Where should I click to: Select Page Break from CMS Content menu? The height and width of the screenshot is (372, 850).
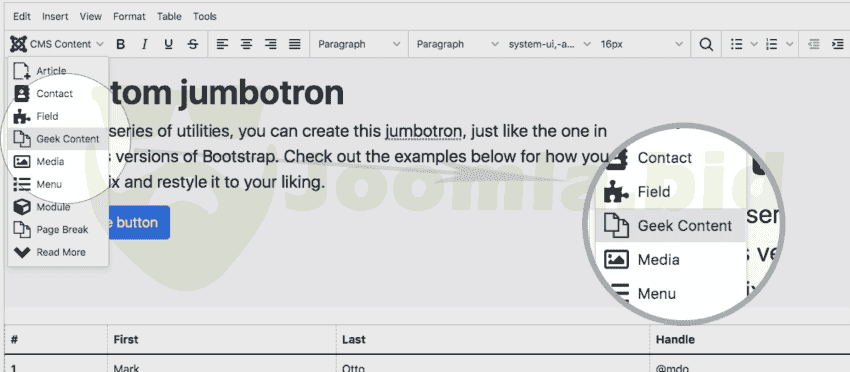pyautogui.click(x=58, y=230)
